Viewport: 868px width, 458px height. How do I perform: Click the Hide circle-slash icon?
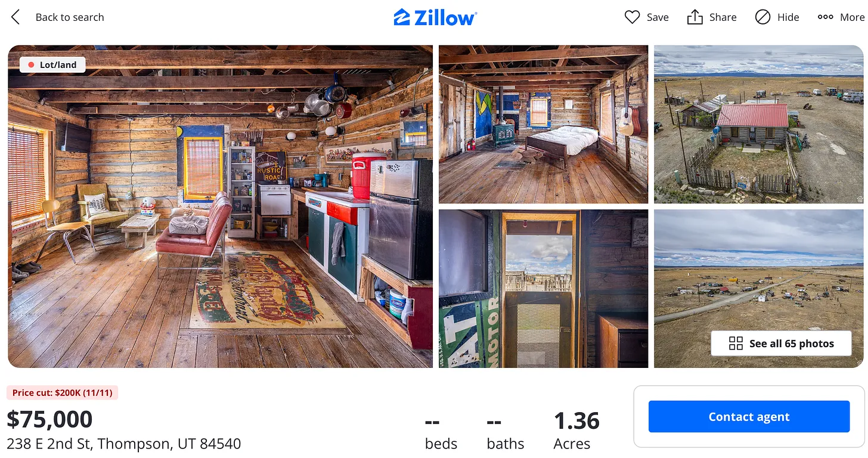click(x=762, y=17)
